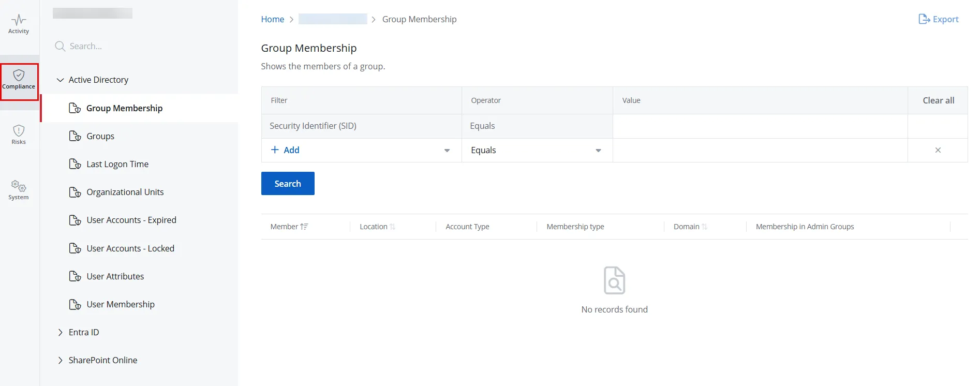Viewport: 980px width, 386px height.
Task: Sort by Domain column sort icon
Action: [704, 227]
